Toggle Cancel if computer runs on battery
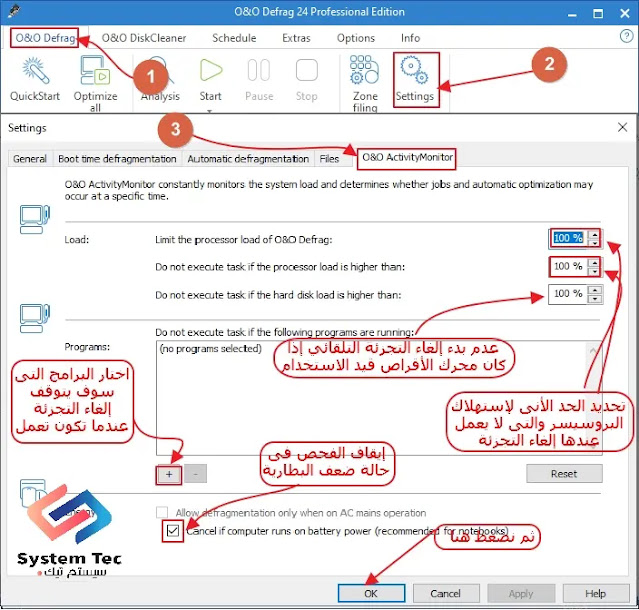The width and height of the screenshot is (639, 610). pyautogui.click(x=173, y=531)
